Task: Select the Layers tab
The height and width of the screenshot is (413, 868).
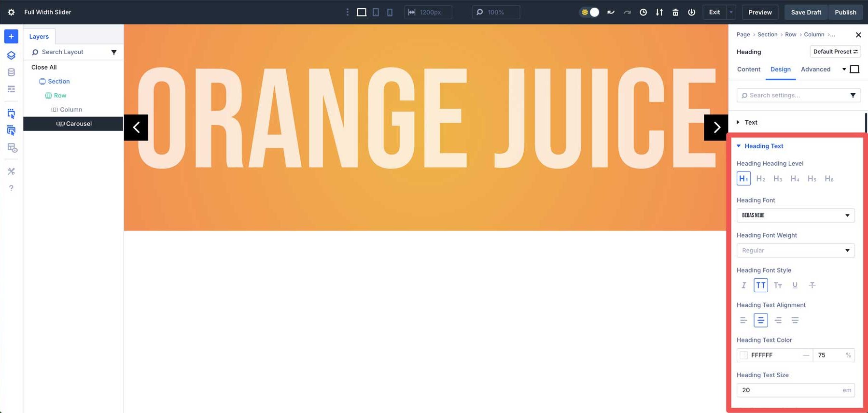Action: (39, 36)
